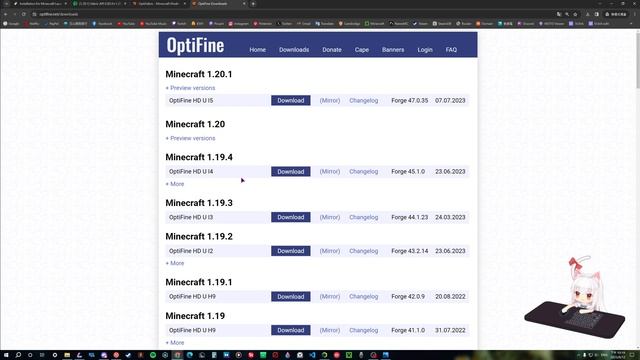Open Mirror link for OptiFine HD U I3
This screenshot has width=640, height=360.
pyautogui.click(x=330, y=217)
